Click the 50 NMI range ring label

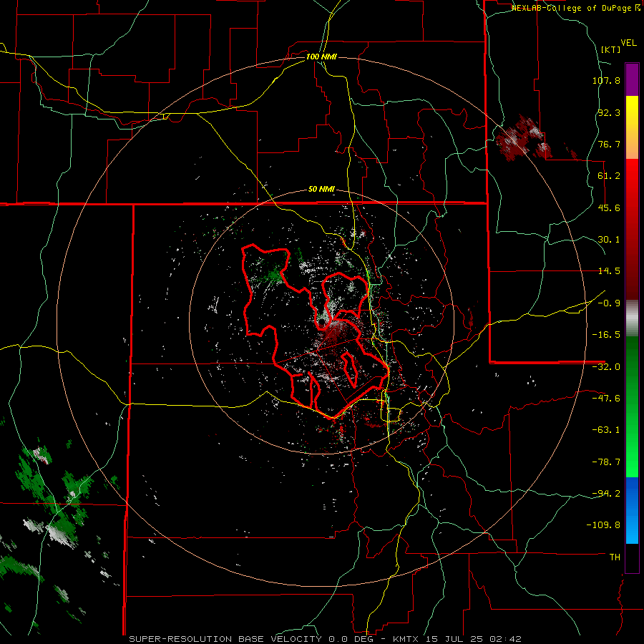tap(321, 189)
